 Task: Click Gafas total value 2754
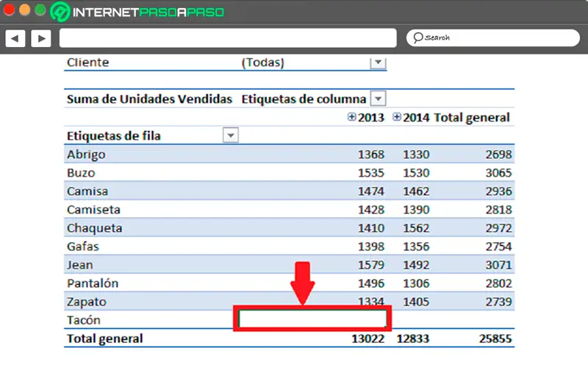498,247
